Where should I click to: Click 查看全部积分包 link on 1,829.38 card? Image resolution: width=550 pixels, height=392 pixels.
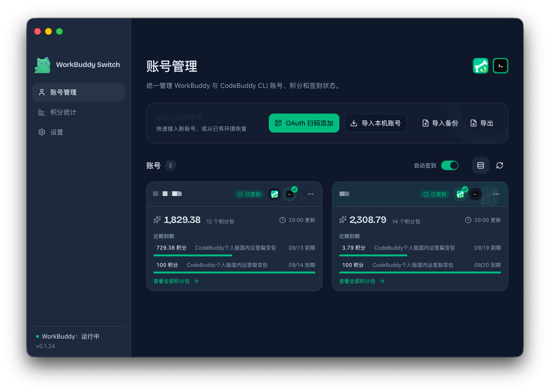coord(176,281)
